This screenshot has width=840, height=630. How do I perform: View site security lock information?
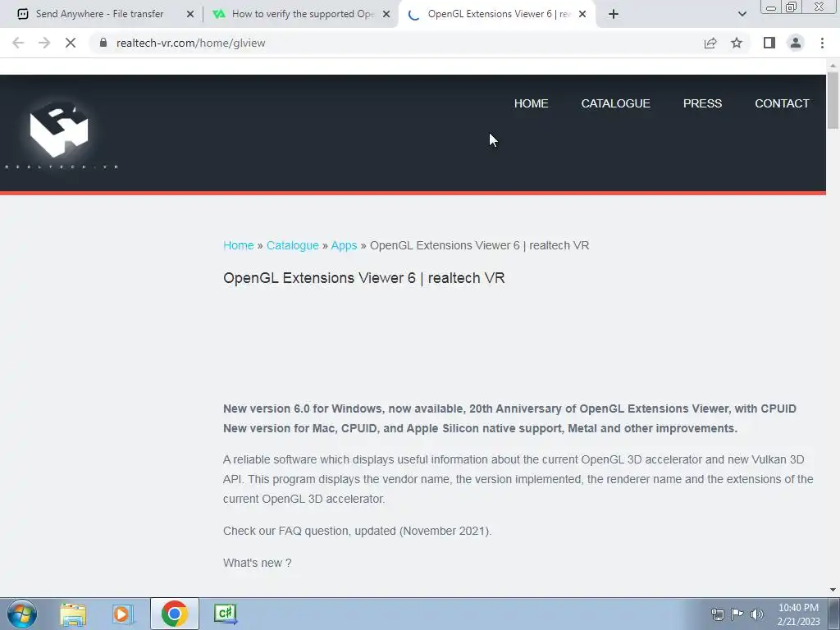click(103, 43)
